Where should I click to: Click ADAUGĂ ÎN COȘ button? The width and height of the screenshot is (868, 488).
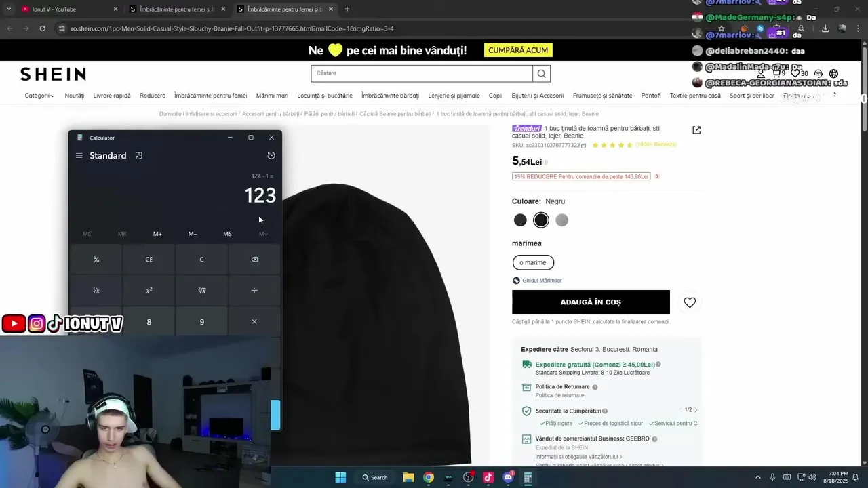tap(591, 302)
